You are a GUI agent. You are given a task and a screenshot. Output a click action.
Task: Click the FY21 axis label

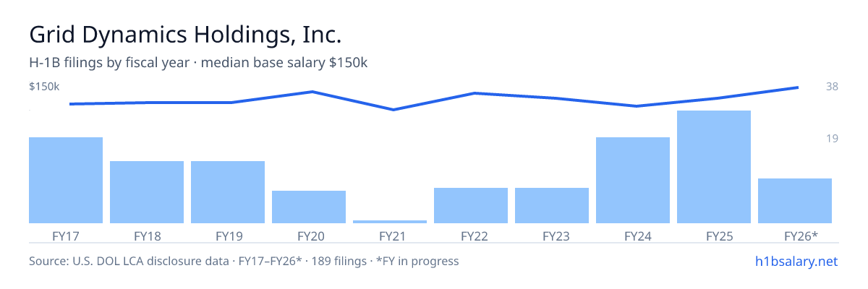pyautogui.click(x=390, y=236)
